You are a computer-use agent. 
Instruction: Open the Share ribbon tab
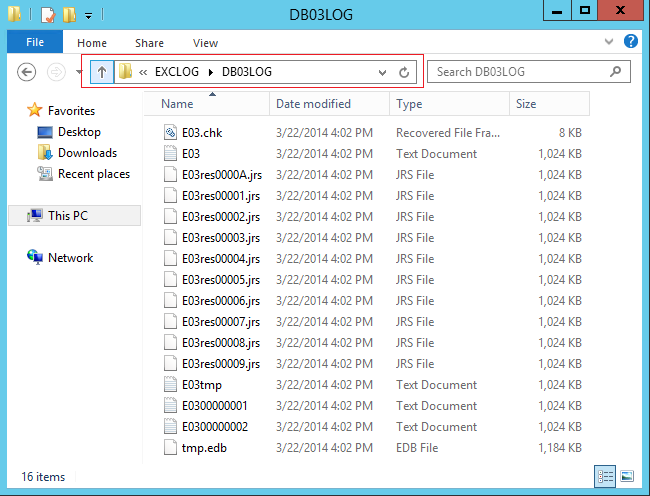pyautogui.click(x=149, y=43)
